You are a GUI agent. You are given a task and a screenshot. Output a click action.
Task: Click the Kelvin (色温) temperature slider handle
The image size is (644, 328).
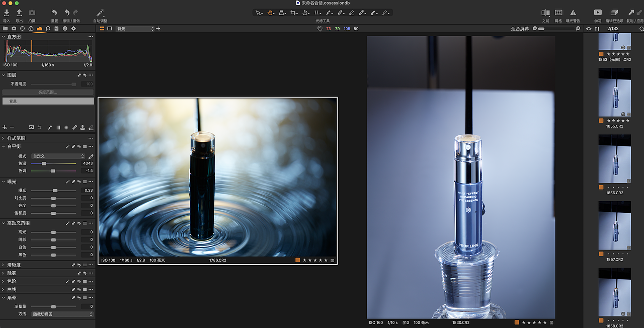(44, 163)
